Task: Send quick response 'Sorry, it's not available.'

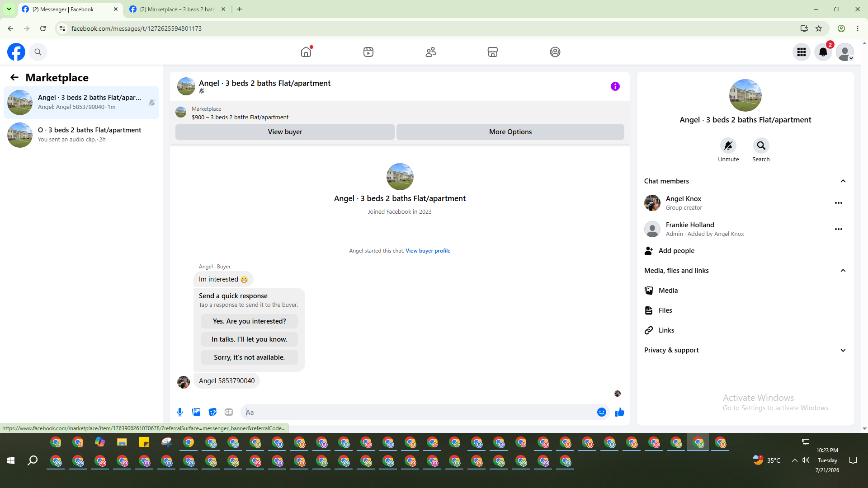Action: (x=249, y=357)
